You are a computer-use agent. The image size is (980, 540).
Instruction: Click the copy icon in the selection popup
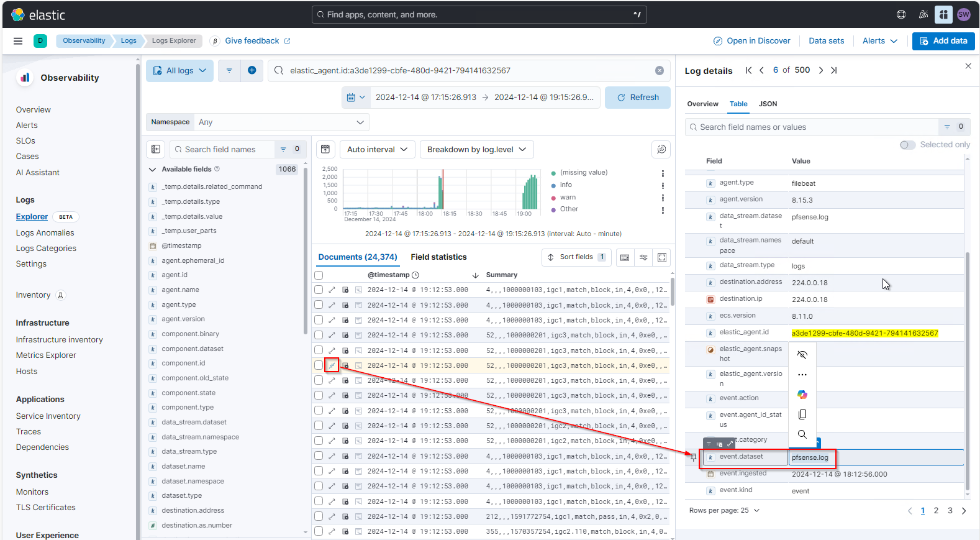coord(802,414)
